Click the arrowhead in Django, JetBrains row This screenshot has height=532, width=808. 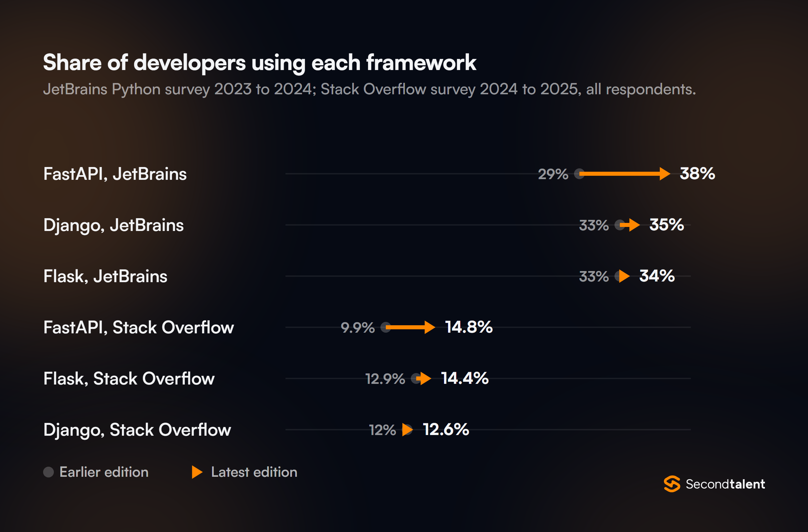635,225
